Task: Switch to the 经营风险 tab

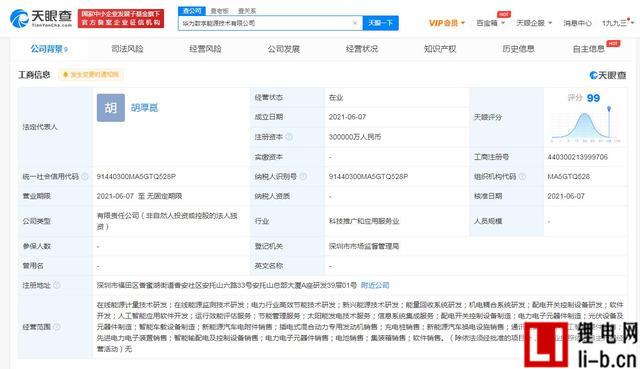Action: pos(205,49)
